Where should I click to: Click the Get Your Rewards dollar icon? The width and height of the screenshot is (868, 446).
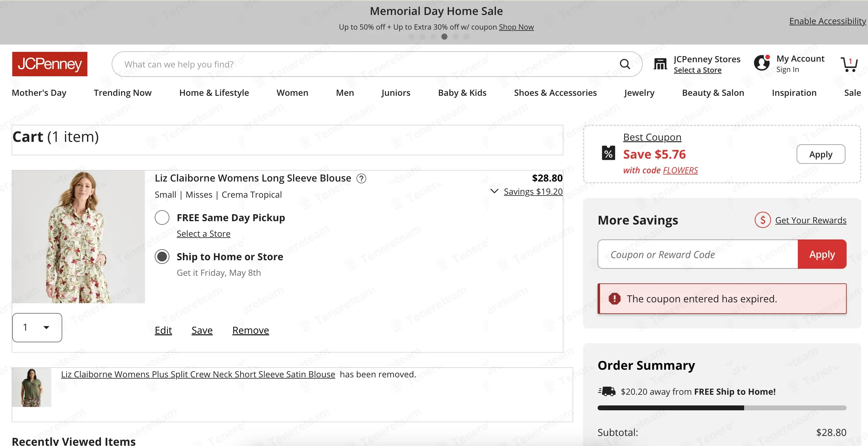762,220
